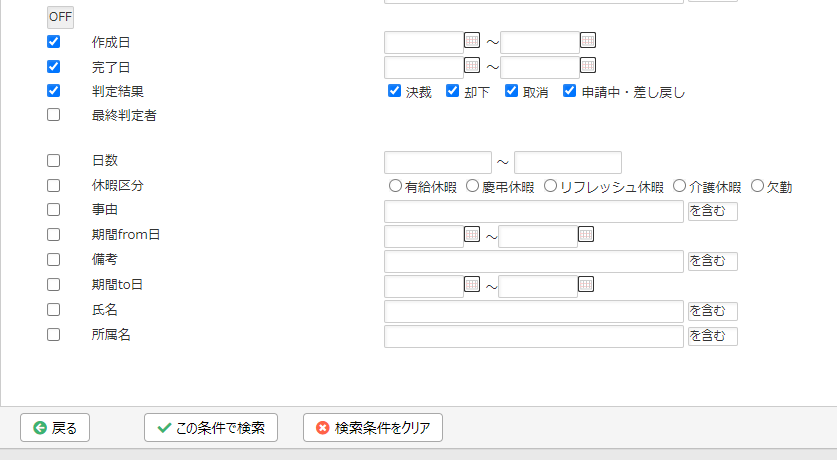837x460 pixels.
Task: Click the この条件で検索 button
Action: (x=211, y=427)
